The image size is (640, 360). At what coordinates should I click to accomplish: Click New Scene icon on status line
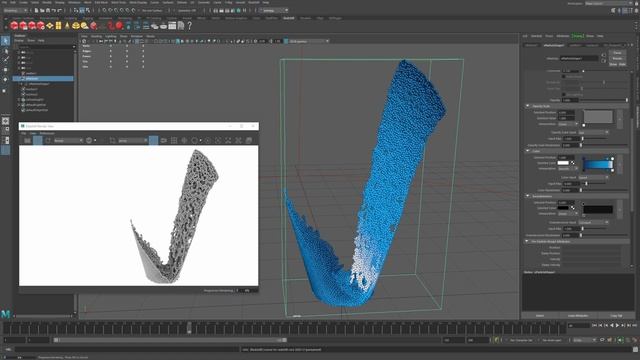point(36,10)
